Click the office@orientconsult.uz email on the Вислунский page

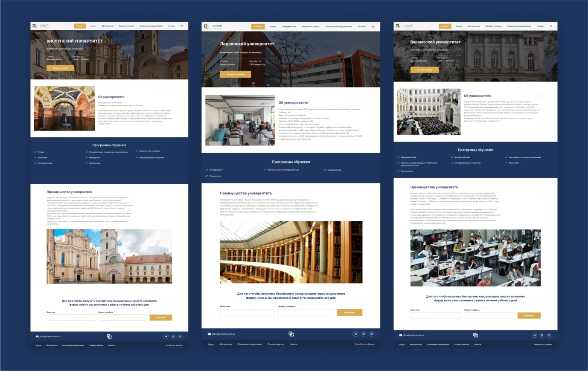[x=50, y=336]
